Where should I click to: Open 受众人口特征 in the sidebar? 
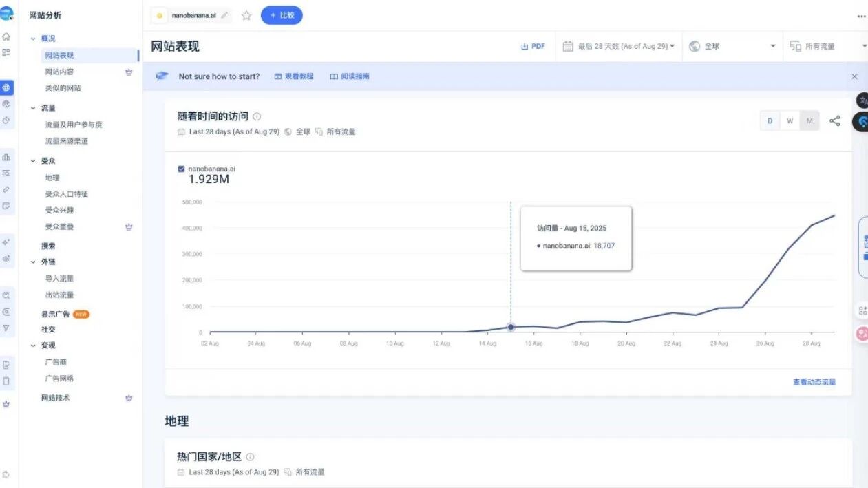pos(67,194)
